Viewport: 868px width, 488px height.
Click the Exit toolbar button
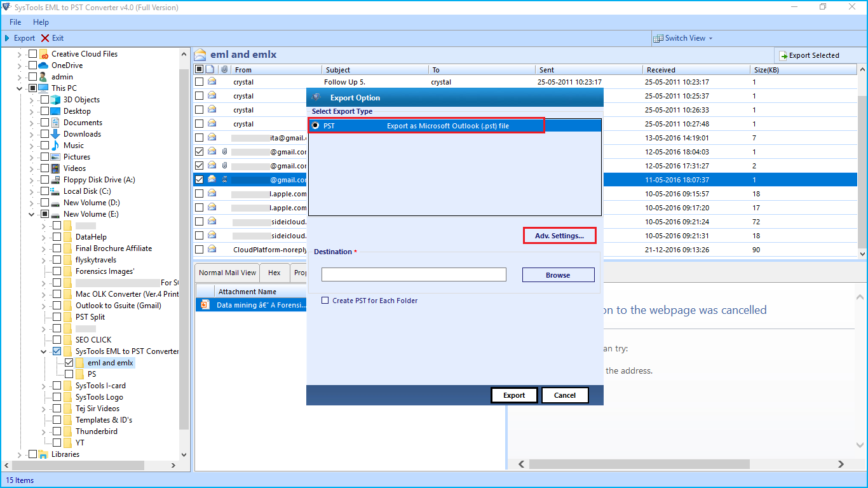52,38
